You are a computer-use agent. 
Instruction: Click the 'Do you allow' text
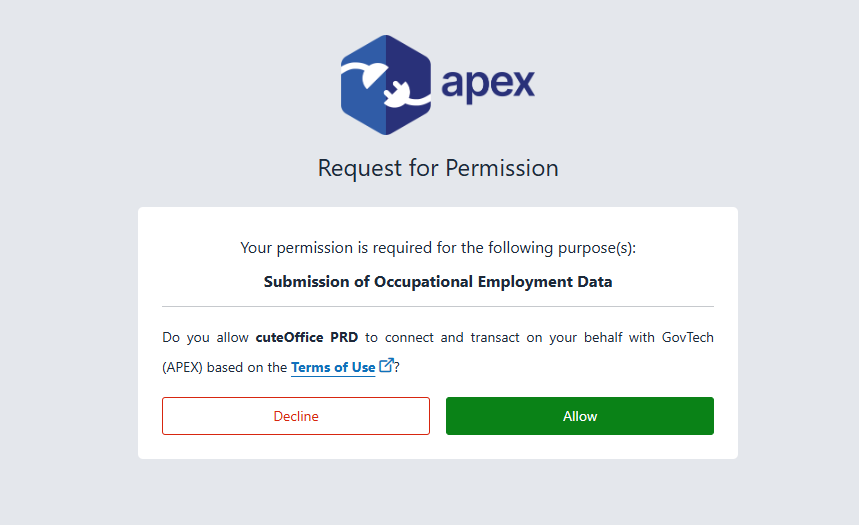pos(204,337)
